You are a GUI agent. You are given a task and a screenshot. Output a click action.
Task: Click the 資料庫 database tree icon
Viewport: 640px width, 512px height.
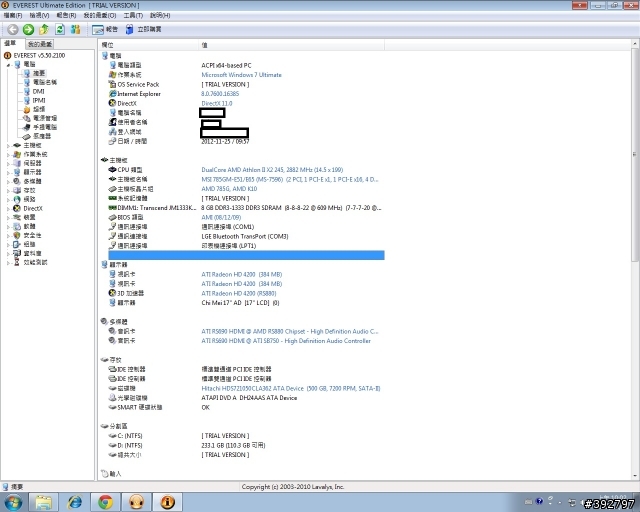17,253
